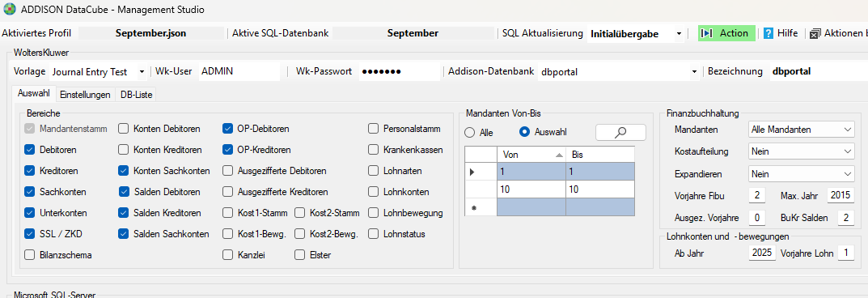Click the Ausgez. Vorjahre value field
Viewport: 868px width, 298px height.
click(756, 218)
